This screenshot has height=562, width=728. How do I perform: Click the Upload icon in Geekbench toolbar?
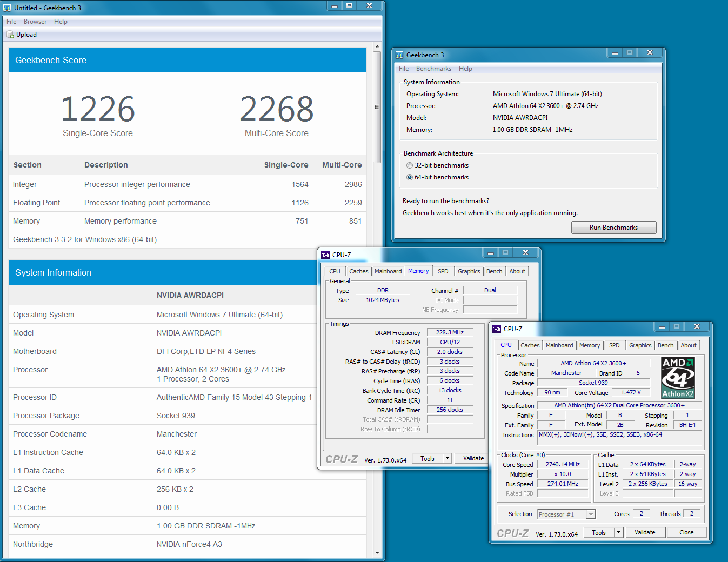(x=10, y=35)
